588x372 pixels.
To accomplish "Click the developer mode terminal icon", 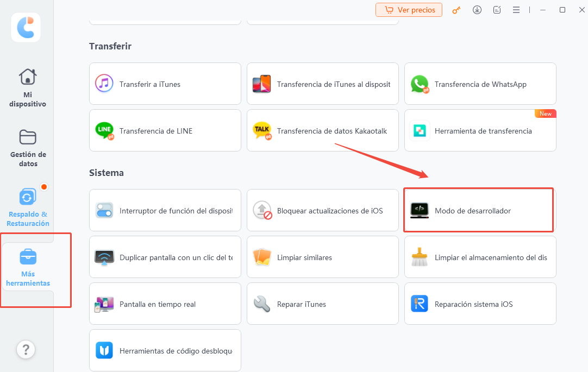I will click(420, 210).
